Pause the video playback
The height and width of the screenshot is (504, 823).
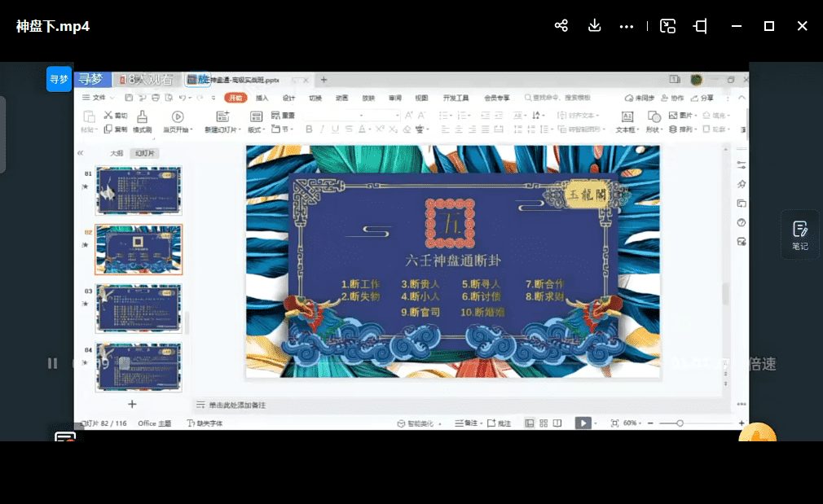[52, 363]
